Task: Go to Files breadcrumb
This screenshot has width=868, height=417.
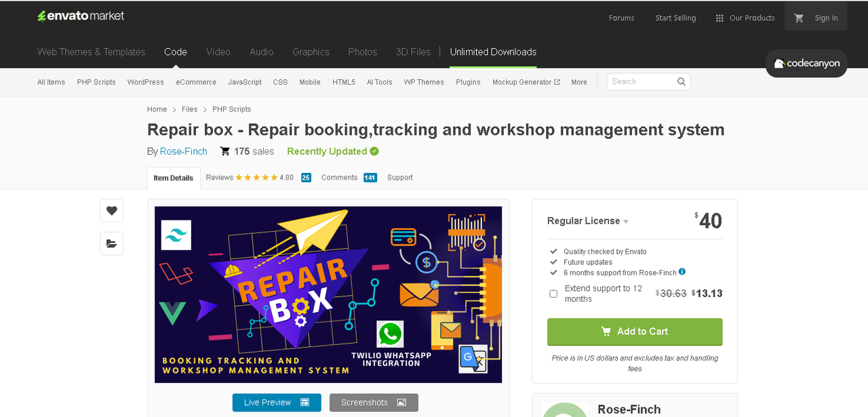Action: click(189, 109)
